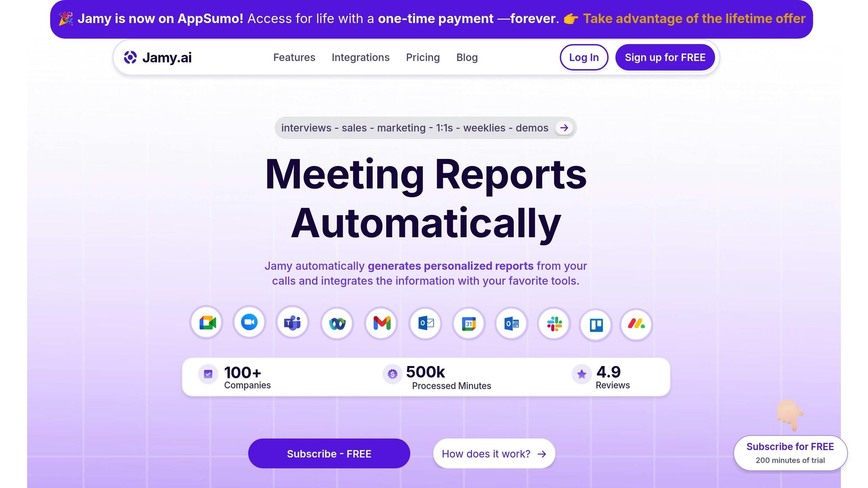Image resolution: width=868 pixels, height=488 pixels.
Task: Click the Log In button
Action: point(584,57)
